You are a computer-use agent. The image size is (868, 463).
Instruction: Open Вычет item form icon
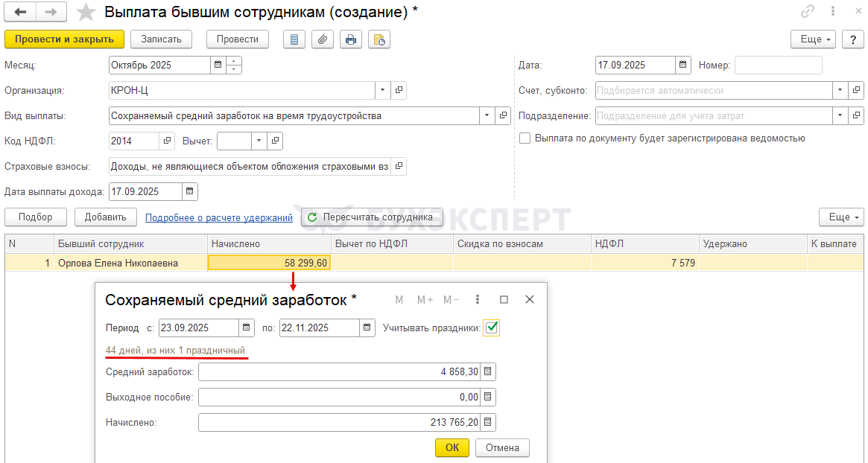click(x=275, y=141)
